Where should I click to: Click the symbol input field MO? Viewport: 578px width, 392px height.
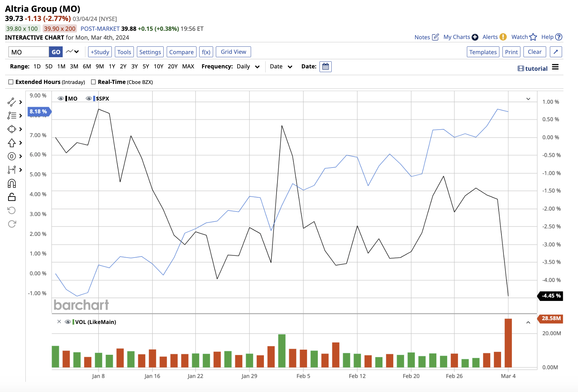(28, 52)
